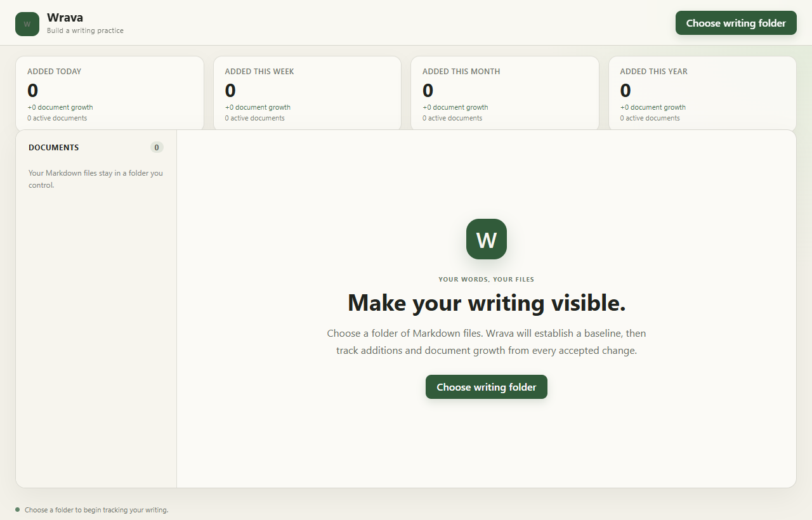Open the Added This Month stat card
The height and width of the screenshot is (520, 812).
[x=505, y=93]
